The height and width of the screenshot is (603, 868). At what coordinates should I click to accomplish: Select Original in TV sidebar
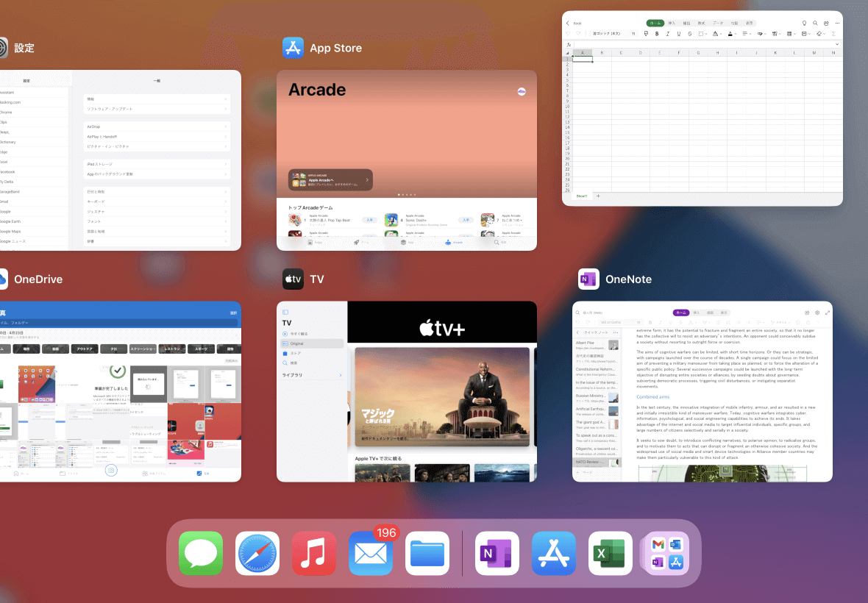pyautogui.click(x=312, y=343)
